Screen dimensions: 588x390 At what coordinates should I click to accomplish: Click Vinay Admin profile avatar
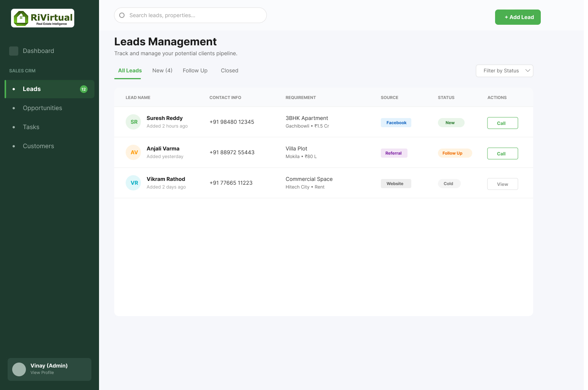[19, 369]
